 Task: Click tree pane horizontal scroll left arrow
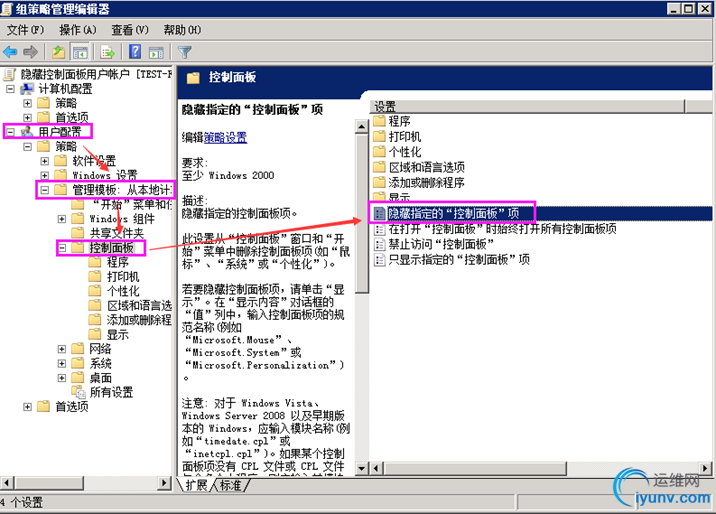[x=6, y=482]
